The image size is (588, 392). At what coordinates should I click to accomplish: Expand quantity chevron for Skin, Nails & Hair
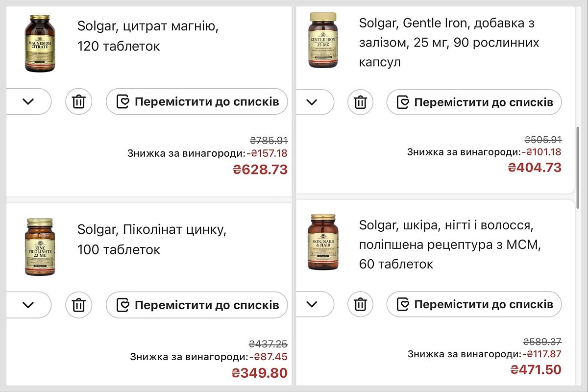312,304
